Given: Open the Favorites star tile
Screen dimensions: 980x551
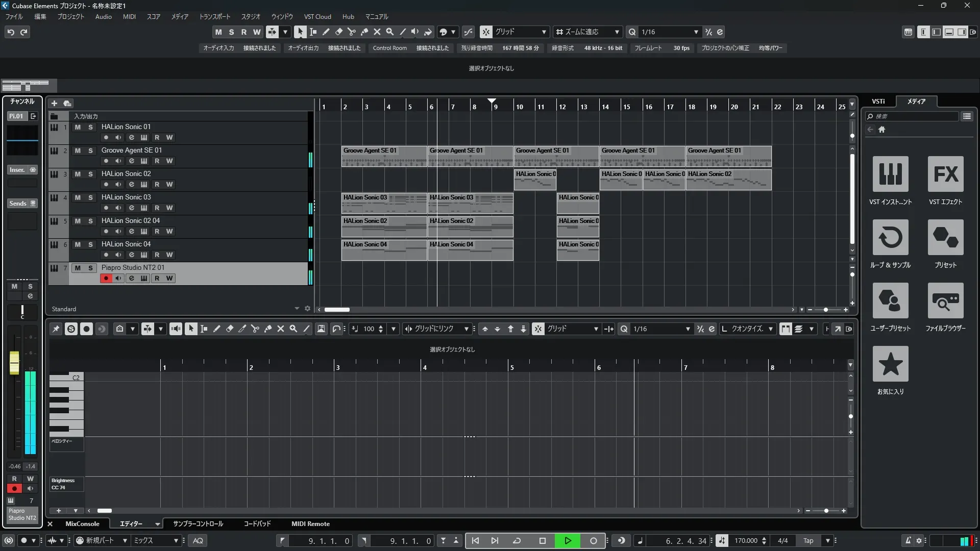Looking at the screenshot, I should (890, 364).
